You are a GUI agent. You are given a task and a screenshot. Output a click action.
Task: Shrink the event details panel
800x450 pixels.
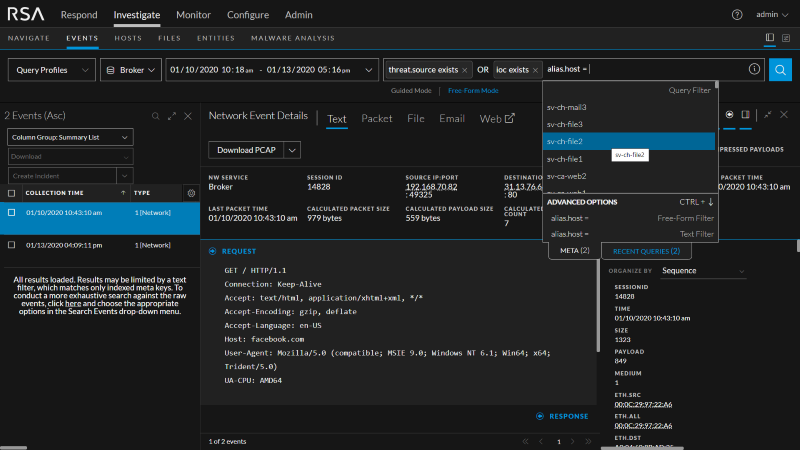(x=768, y=115)
